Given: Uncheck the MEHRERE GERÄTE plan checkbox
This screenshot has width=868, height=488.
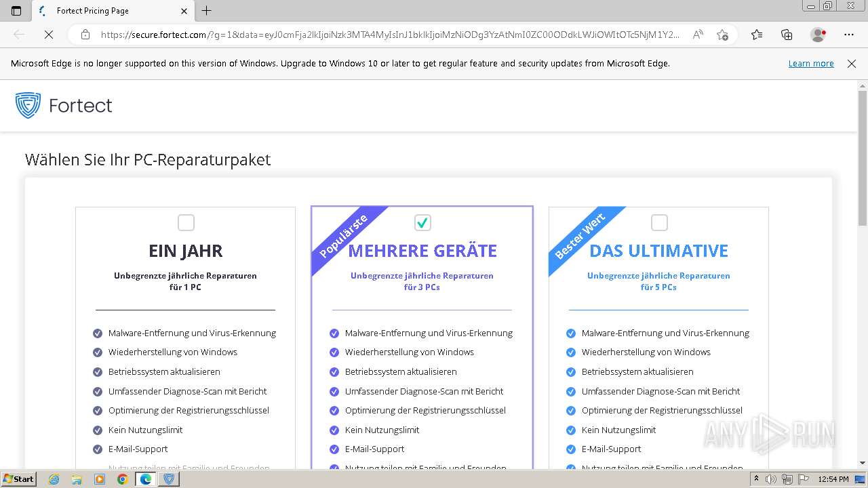Looking at the screenshot, I should pos(422,222).
